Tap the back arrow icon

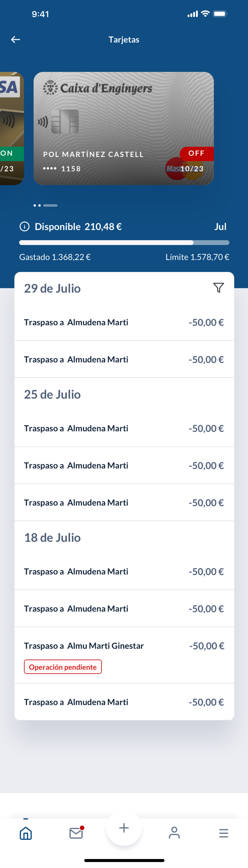15,39
